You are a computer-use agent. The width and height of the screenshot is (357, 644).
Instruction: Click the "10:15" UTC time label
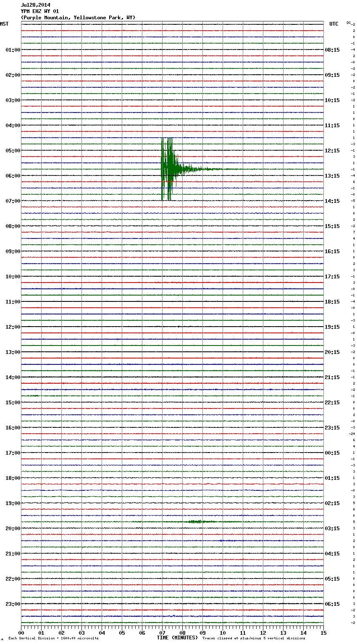(x=332, y=100)
